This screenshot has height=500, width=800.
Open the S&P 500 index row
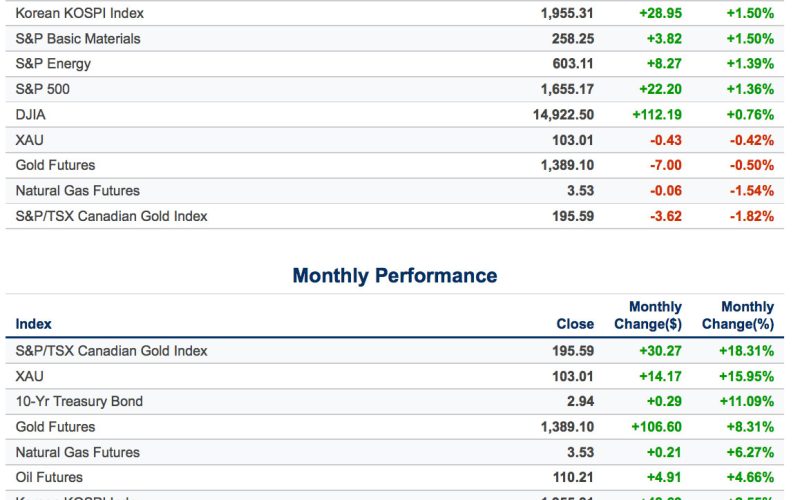click(43, 89)
